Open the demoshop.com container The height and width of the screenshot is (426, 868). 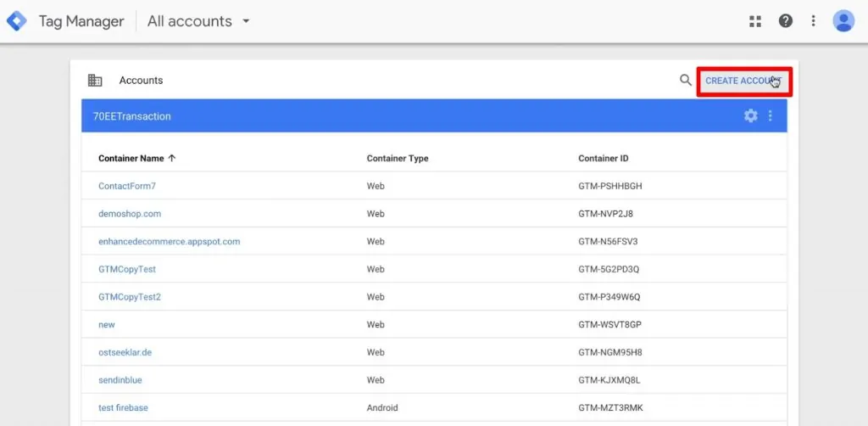coord(130,214)
